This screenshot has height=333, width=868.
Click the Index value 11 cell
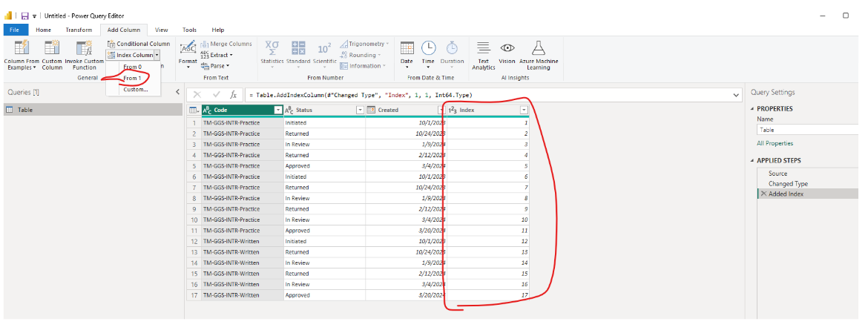487,231
